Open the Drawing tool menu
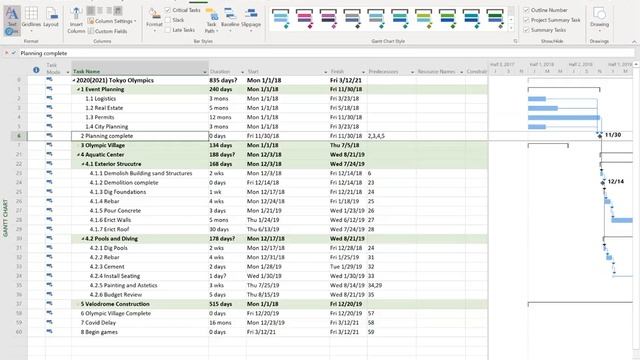640x360 pixels. tap(599, 19)
